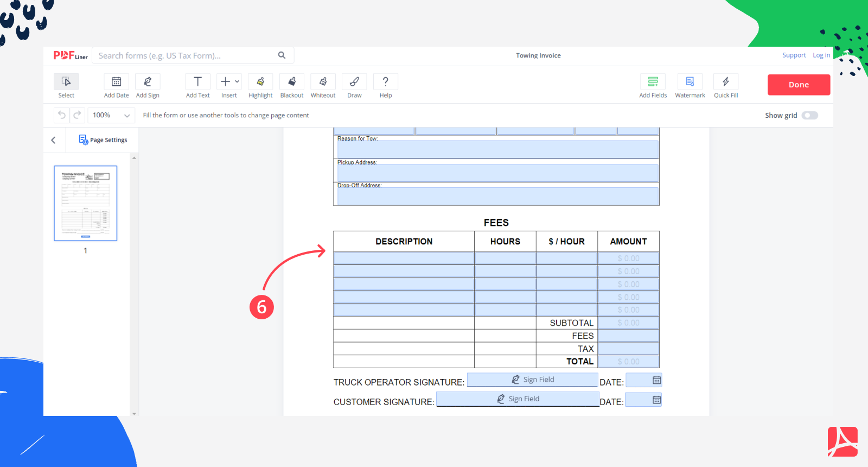868x467 pixels.
Task: Click the Add Date calendar tool
Action: [x=116, y=86]
